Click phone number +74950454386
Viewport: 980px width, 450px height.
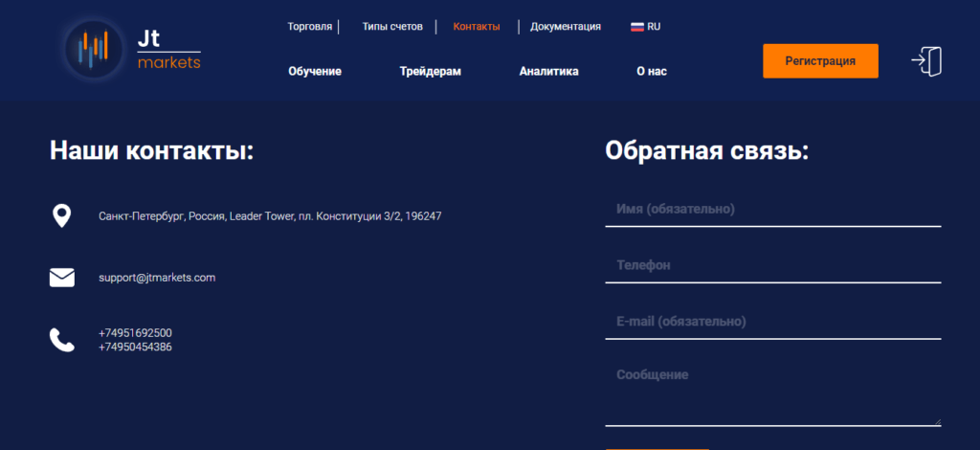[135, 347]
